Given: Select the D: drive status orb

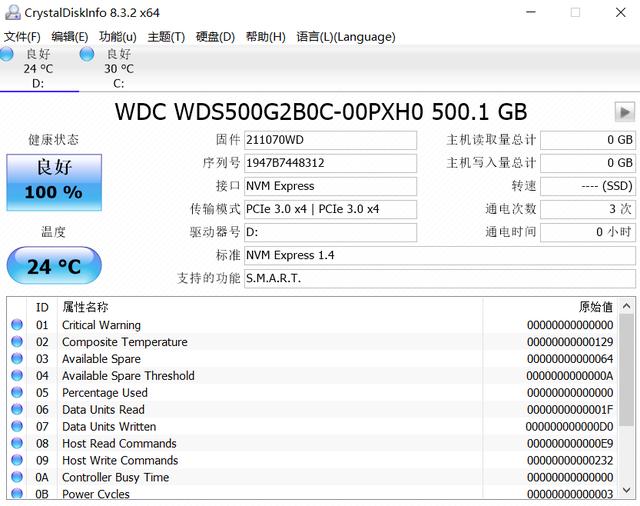Looking at the screenshot, I should pos(8,54).
